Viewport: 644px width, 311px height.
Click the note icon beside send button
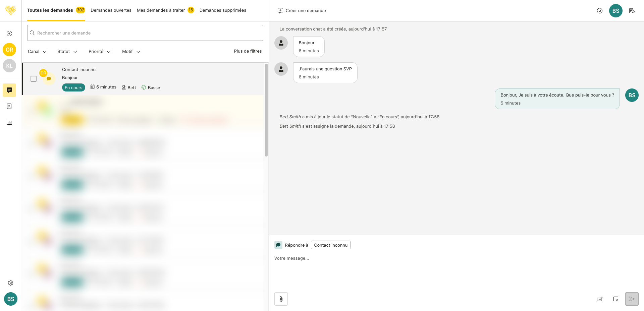(x=615, y=299)
